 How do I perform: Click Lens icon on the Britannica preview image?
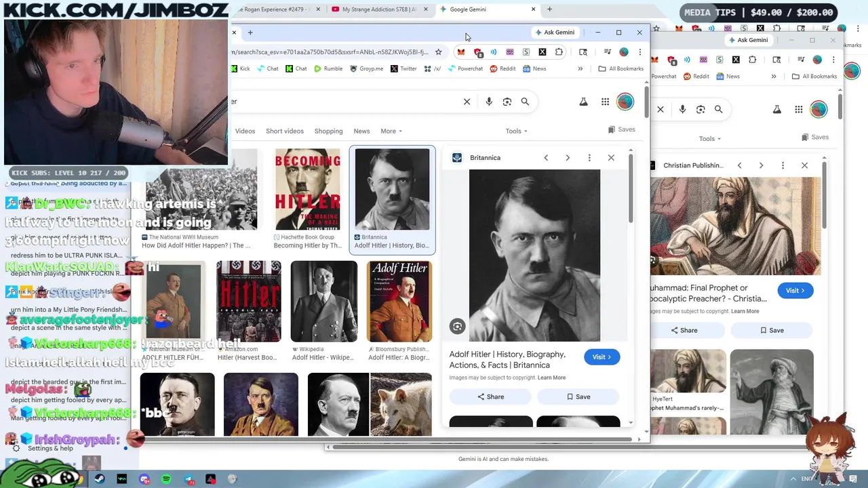coord(458,327)
